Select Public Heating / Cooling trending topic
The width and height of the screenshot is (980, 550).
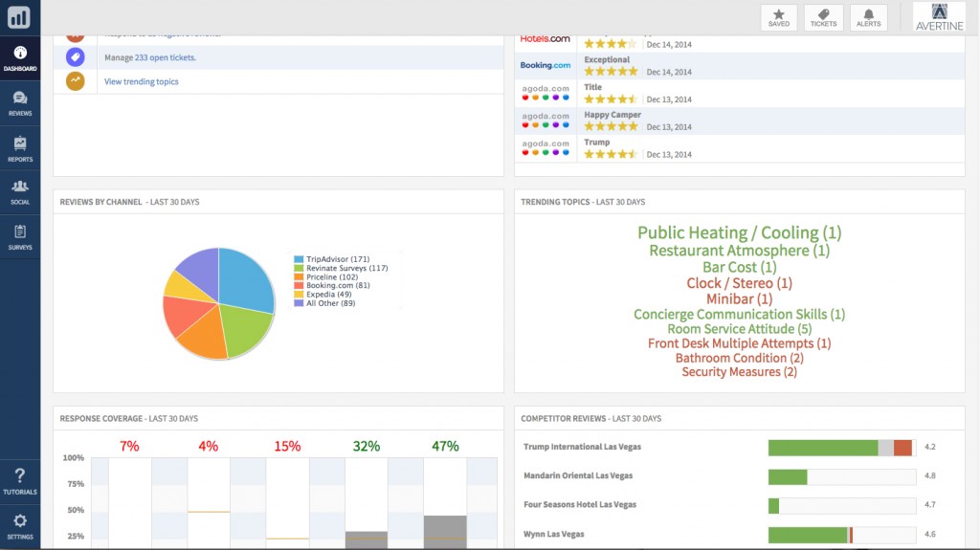[740, 232]
